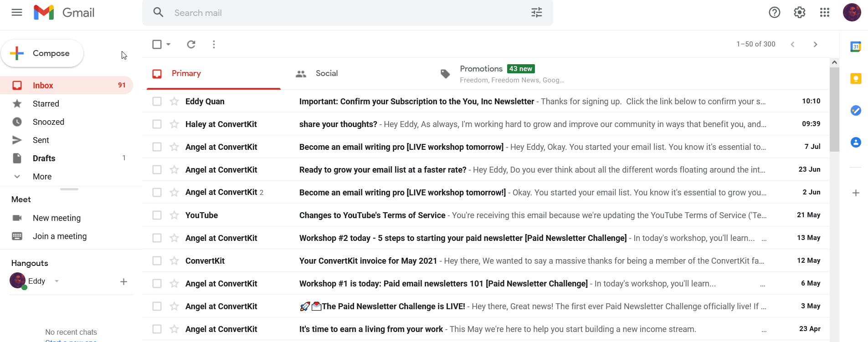
Task: Click the Compose button
Action: point(42,53)
